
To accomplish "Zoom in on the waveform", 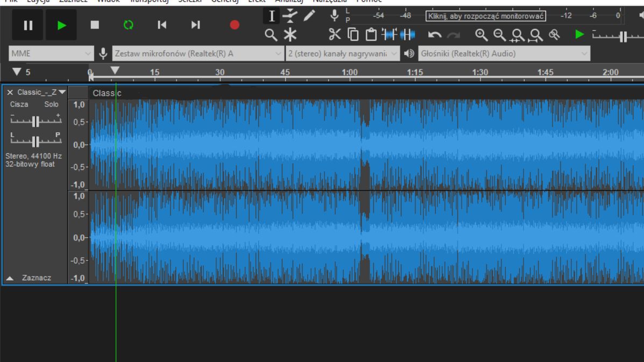I will click(x=482, y=36).
